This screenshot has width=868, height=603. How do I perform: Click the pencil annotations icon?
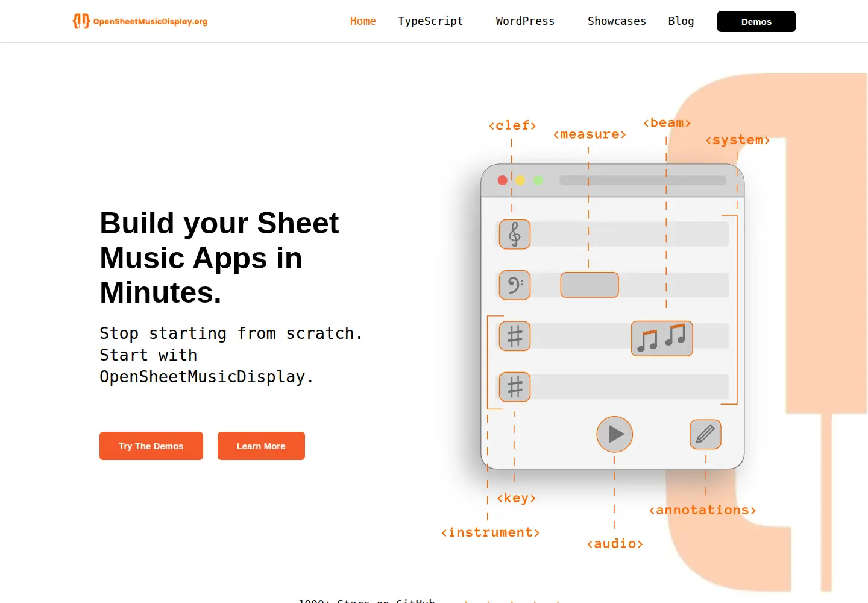click(705, 434)
